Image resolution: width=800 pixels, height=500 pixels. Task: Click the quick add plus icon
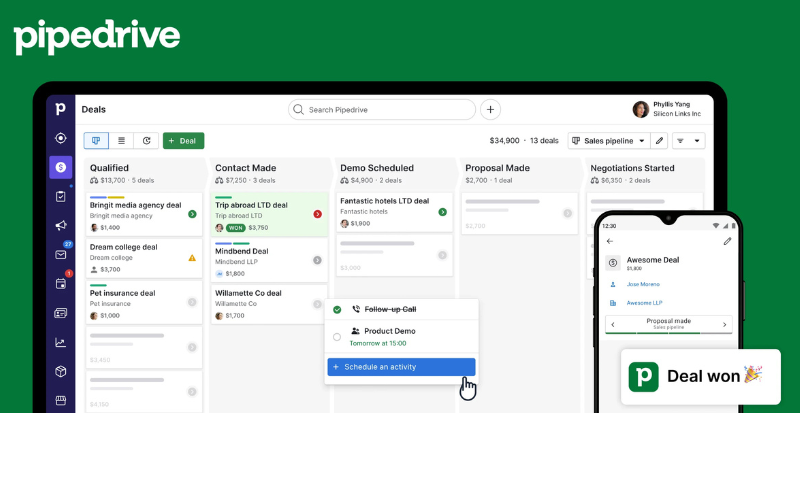point(490,109)
